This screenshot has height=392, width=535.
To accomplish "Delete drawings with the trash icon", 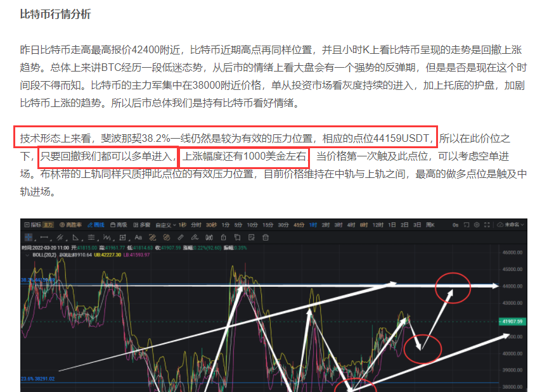I will [266, 237].
